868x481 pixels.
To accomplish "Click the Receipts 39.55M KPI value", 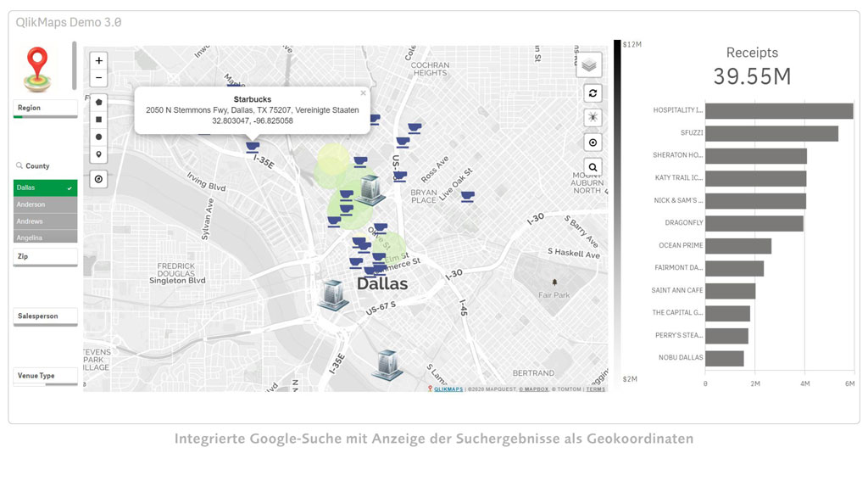I will point(753,76).
